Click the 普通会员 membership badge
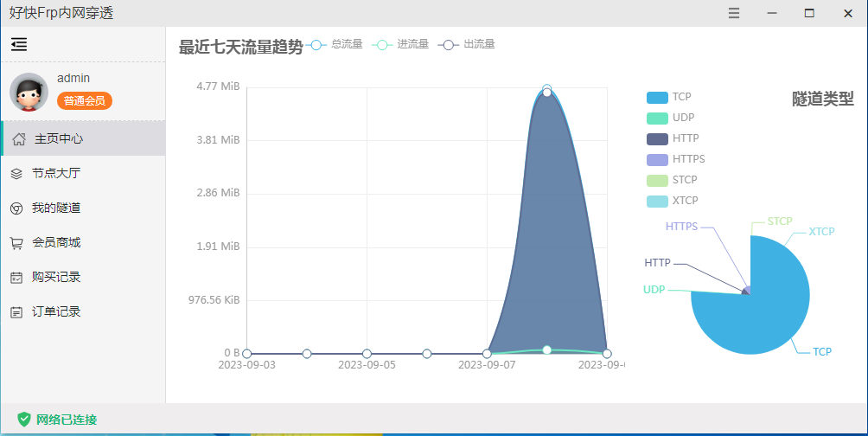This screenshot has width=868, height=436. (x=84, y=101)
